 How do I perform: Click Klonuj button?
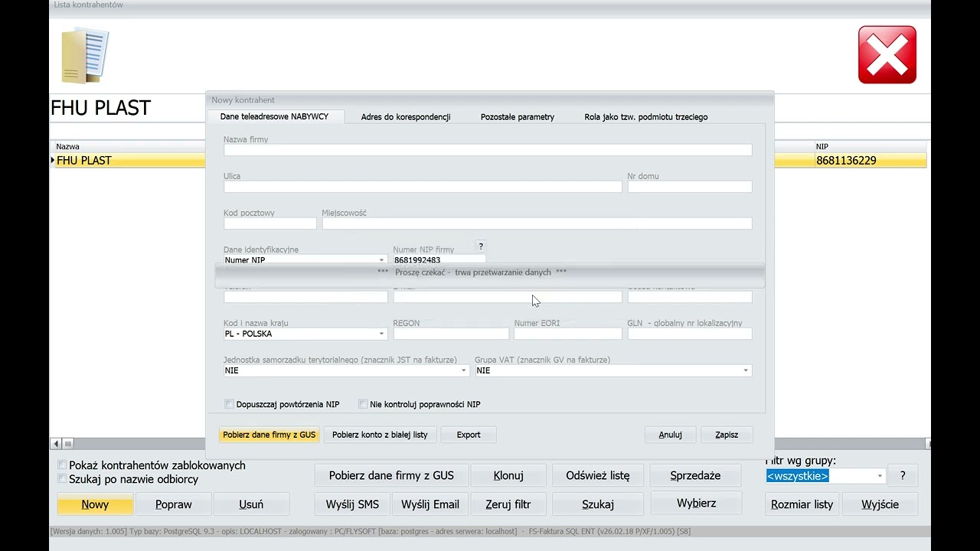[508, 475]
